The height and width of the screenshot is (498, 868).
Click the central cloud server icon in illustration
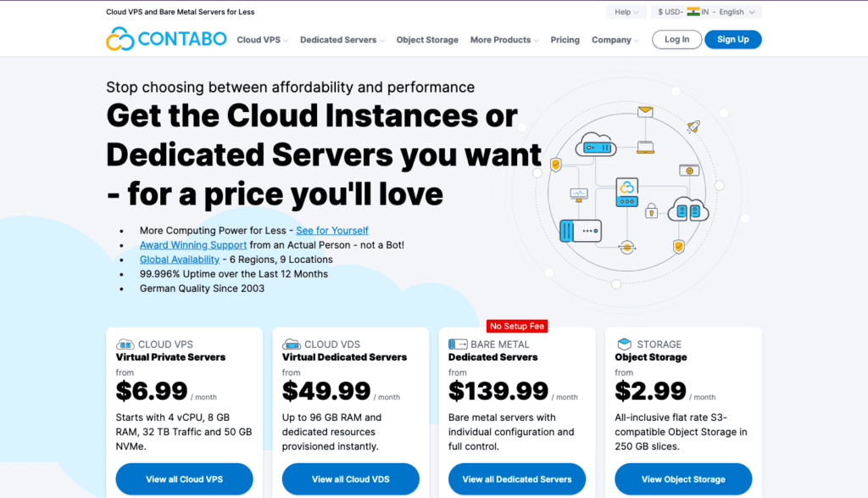point(627,193)
